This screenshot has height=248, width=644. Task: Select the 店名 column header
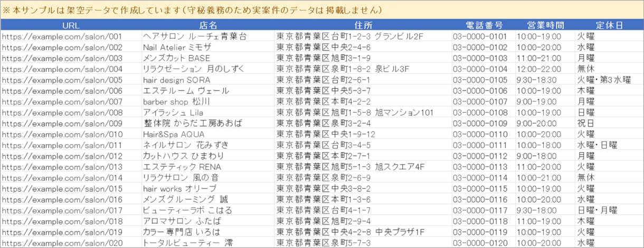(208, 25)
